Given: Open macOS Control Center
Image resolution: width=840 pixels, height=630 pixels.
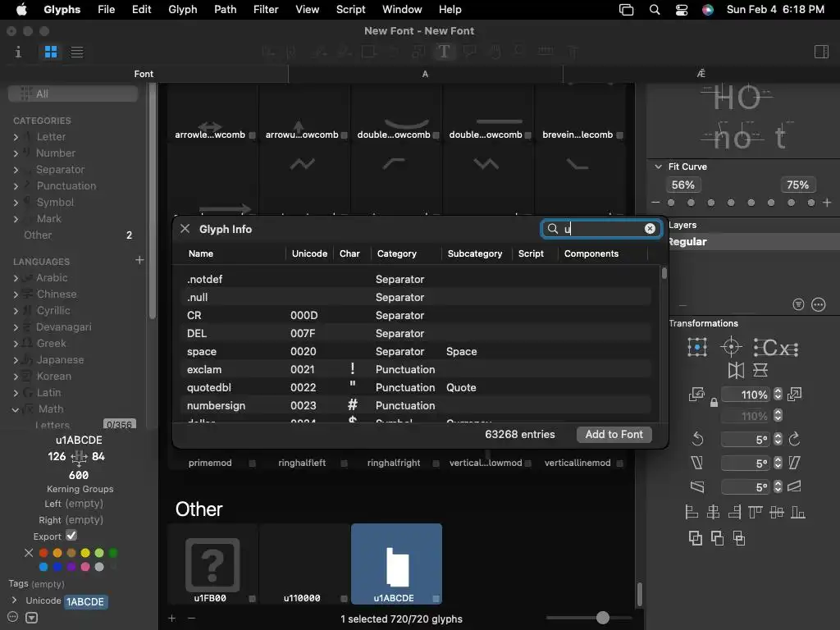Looking at the screenshot, I should [682, 10].
